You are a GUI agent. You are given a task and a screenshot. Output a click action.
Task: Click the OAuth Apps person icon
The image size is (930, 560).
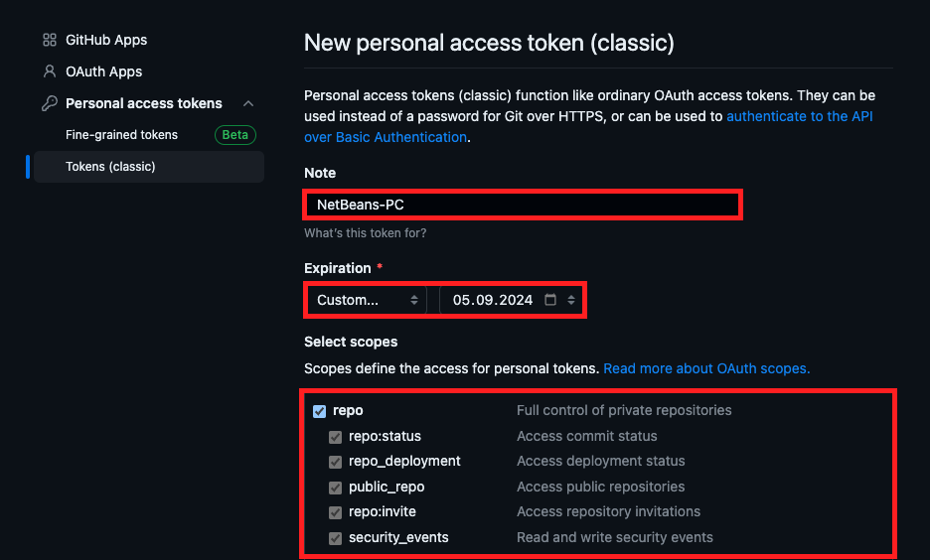[x=50, y=72]
